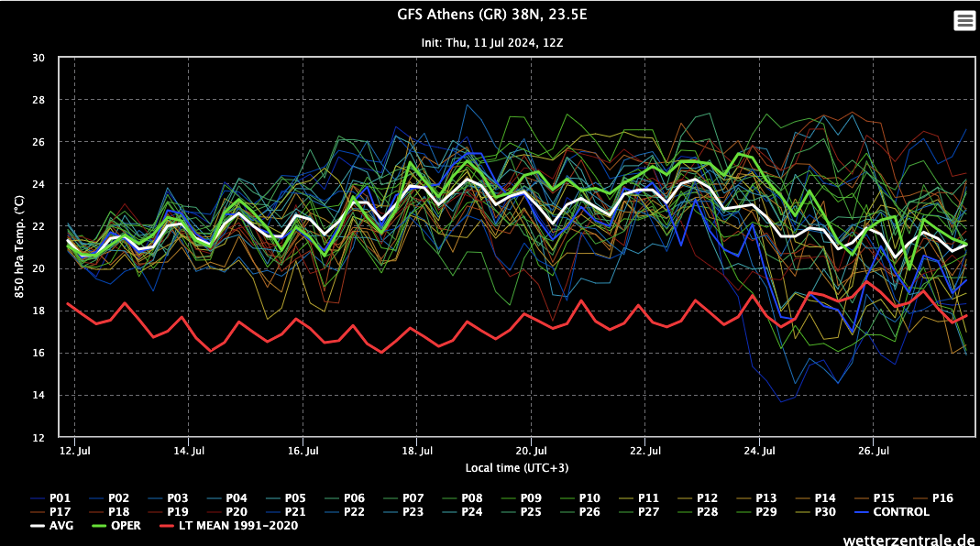This screenshot has width=980, height=546.
Task: Toggle P01 series in legend
Action: tap(50, 497)
